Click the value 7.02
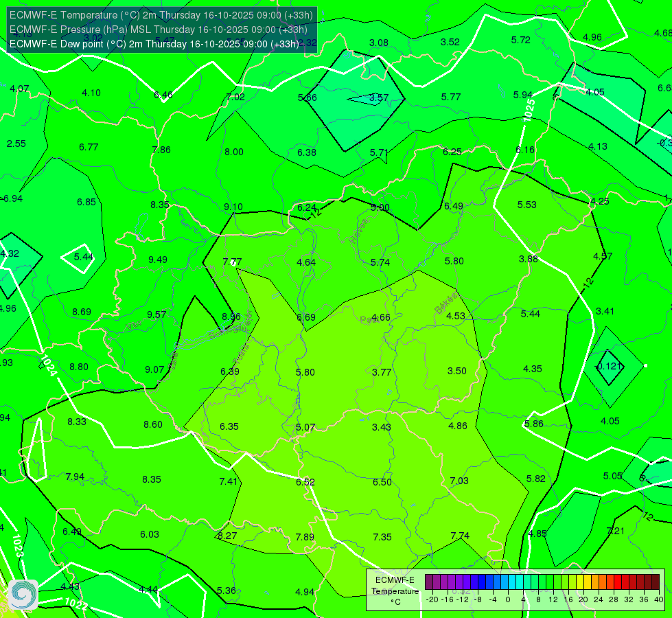672x618 pixels. [235, 98]
